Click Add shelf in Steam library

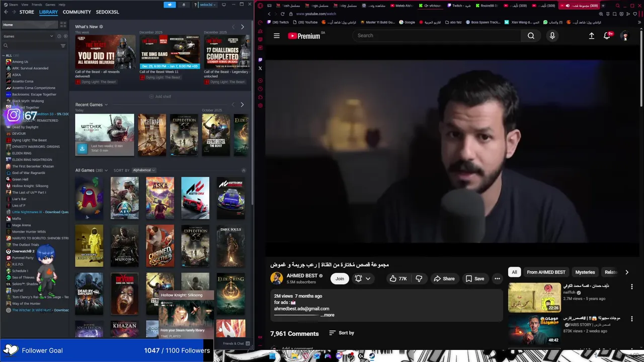[160, 97]
